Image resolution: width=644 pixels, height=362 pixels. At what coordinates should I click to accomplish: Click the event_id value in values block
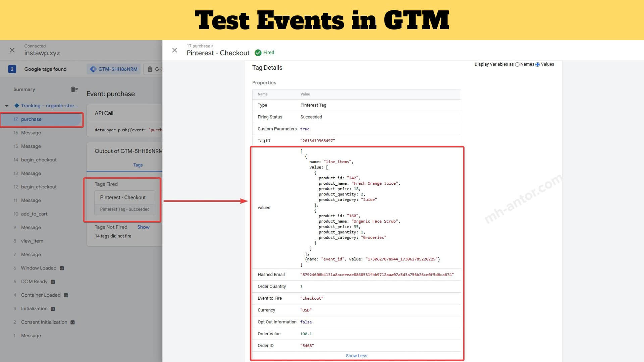pos(402,259)
